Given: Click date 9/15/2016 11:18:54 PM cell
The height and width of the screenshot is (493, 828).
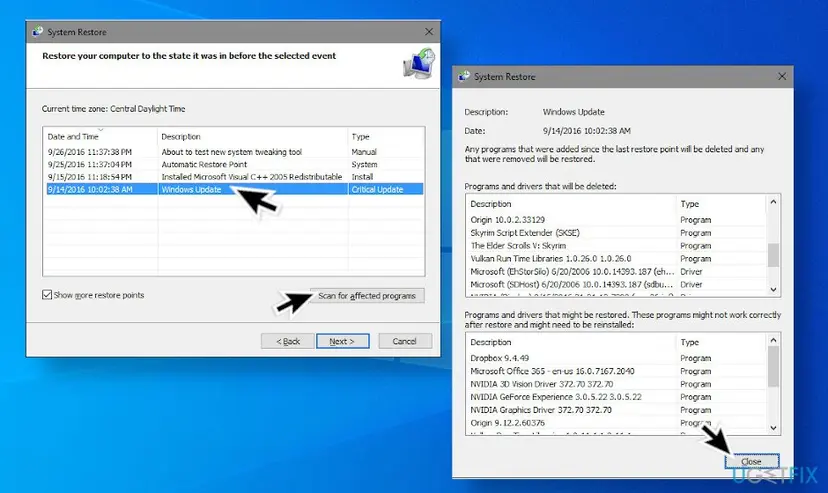Looking at the screenshot, I should click(x=89, y=177).
